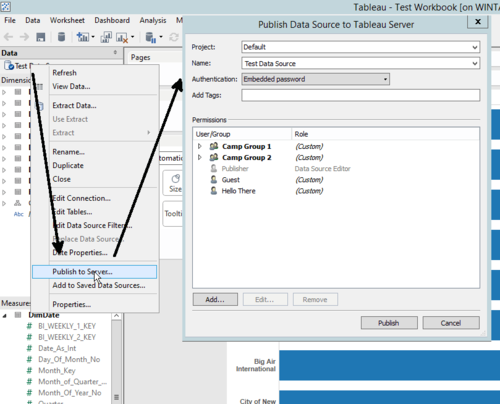The image size is (500, 404).
Task: Click the Publisher user icon
Action: coord(214,168)
